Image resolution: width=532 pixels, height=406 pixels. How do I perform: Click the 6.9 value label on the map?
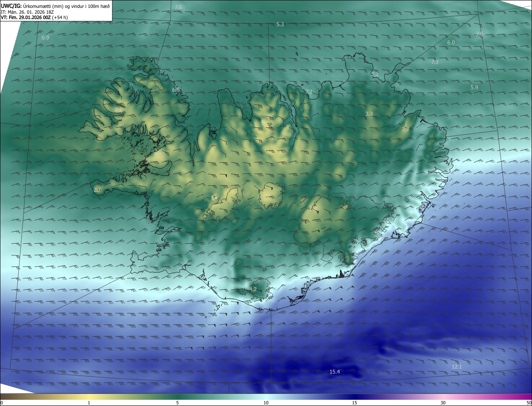click(46, 38)
